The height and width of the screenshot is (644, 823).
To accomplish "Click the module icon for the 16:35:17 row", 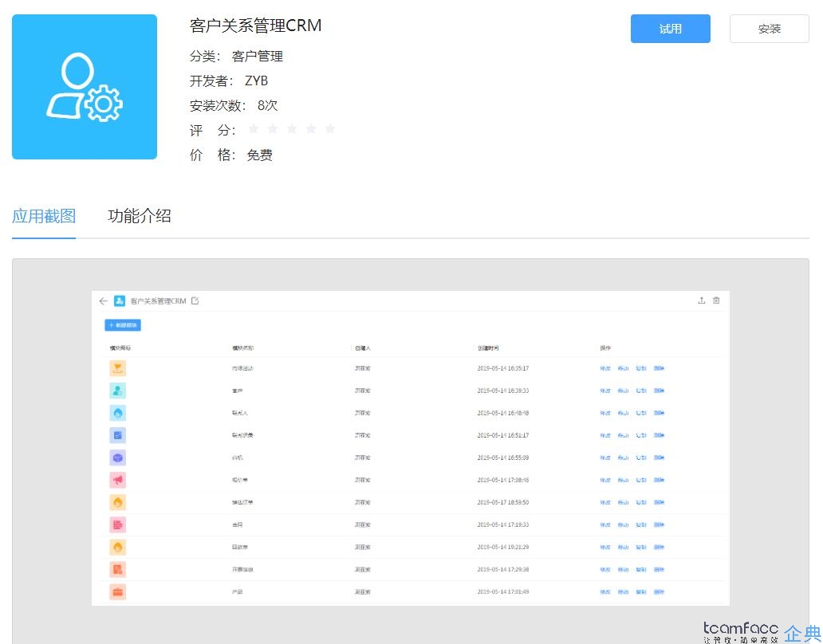I will coord(117,368).
